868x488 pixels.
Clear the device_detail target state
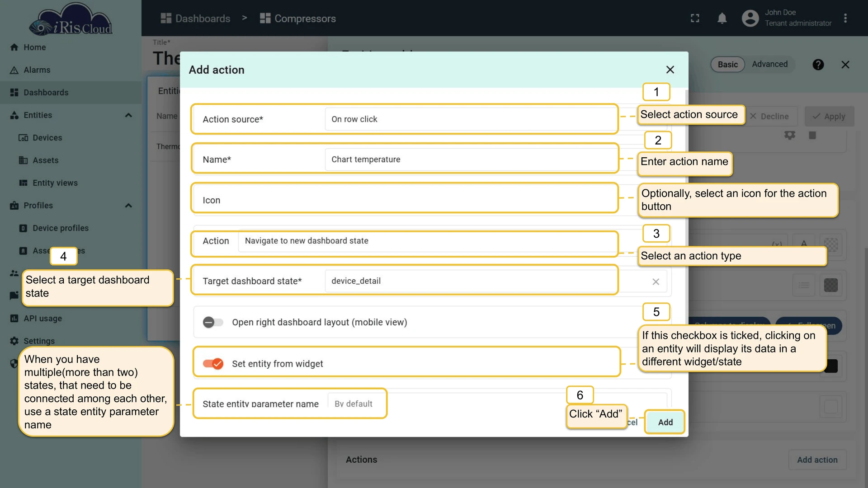pos(656,282)
